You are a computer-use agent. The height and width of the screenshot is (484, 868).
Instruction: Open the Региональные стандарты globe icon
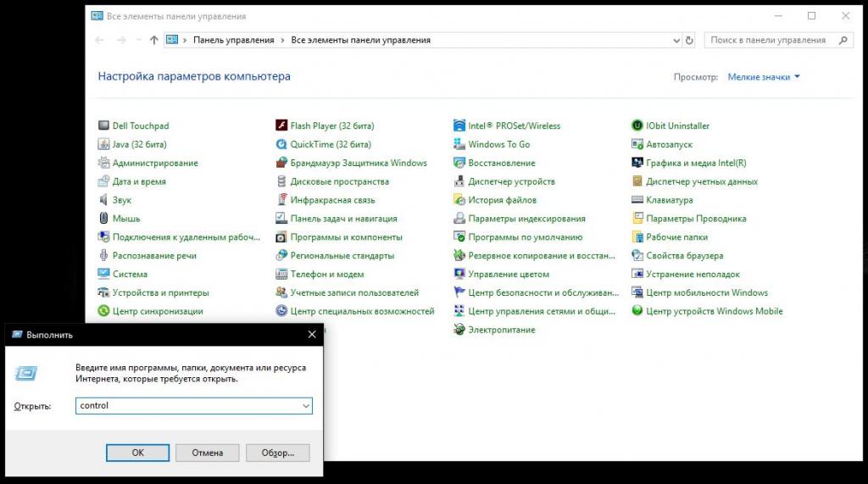click(x=281, y=255)
